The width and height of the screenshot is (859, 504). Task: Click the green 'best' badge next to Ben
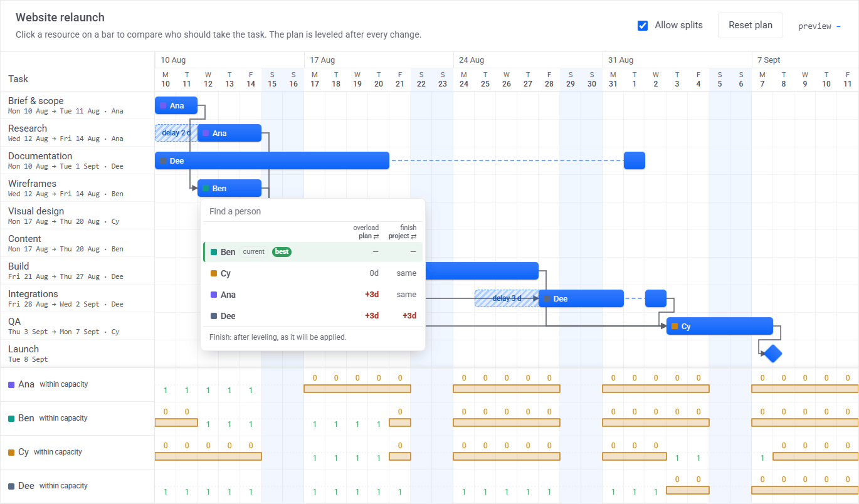[x=282, y=252]
